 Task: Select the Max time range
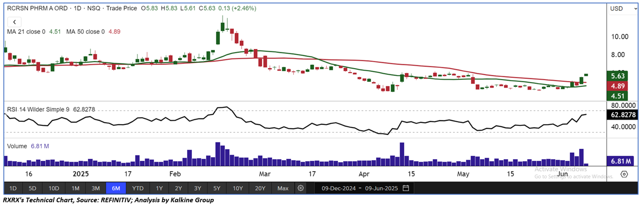[283, 188]
